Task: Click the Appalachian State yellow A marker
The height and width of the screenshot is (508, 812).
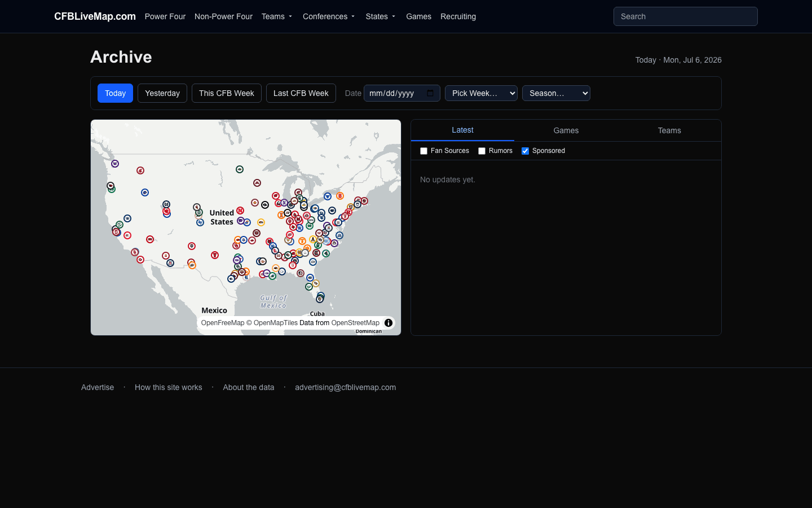Action: [312, 239]
